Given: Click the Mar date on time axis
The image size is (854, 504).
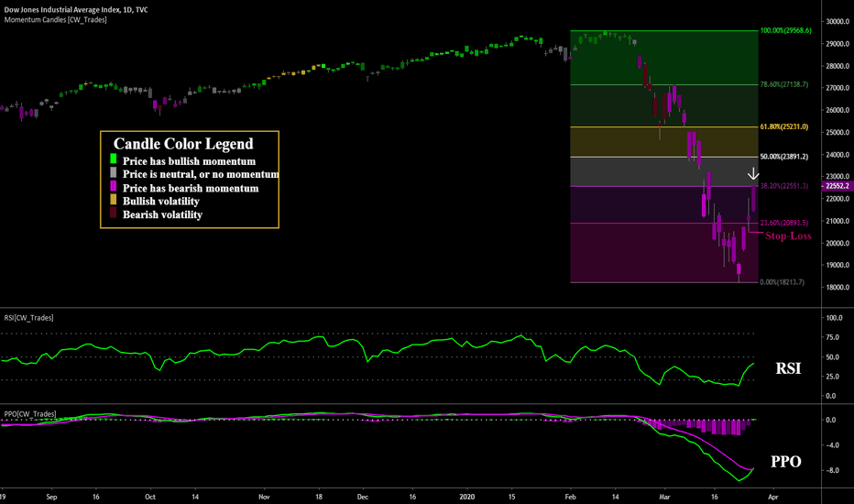Looking at the screenshot, I should pyautogui.click(x=664, y=497).
